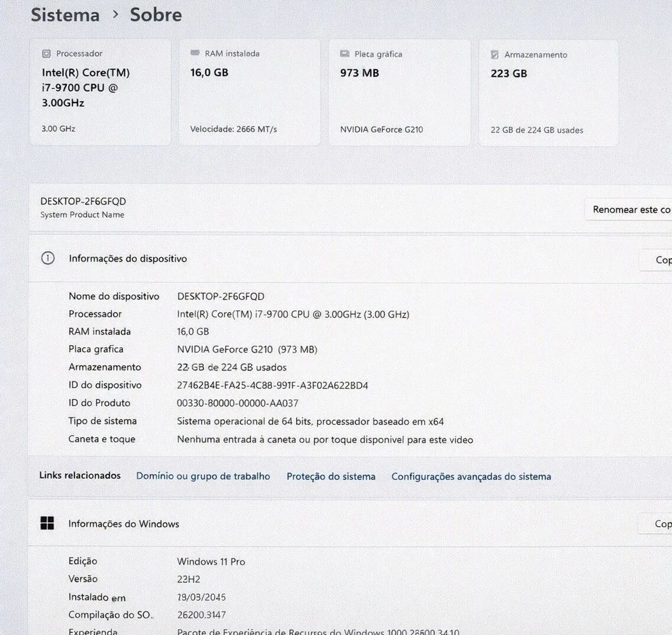Click the info icon beside Informações do dispositivo

[x=48, y=258]
